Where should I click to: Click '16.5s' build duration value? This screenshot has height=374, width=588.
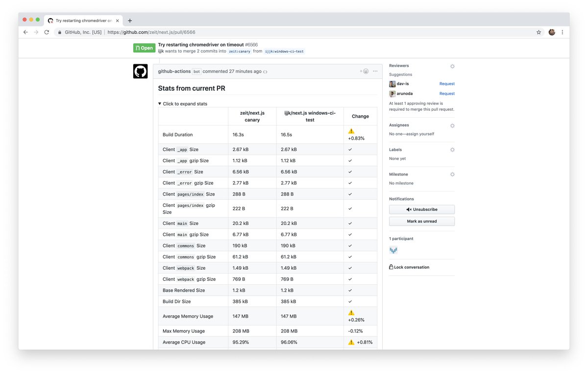pos(286,135)
